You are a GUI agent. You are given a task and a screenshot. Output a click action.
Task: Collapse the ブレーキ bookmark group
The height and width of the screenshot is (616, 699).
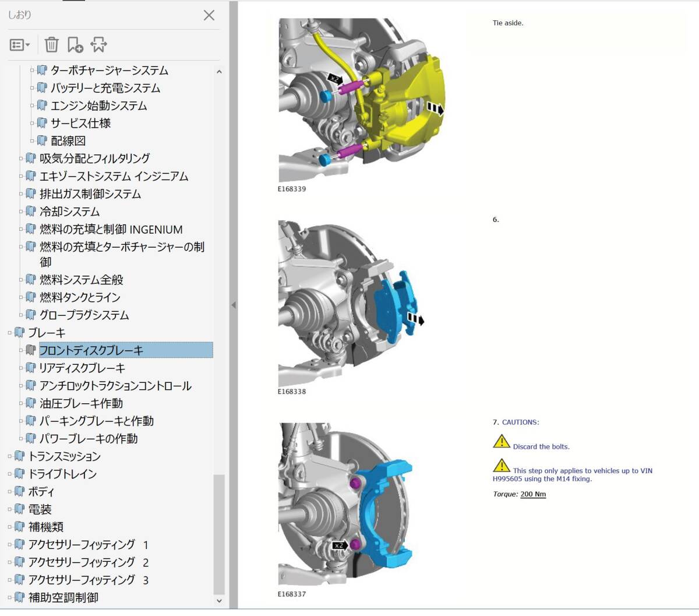point(10,333)
